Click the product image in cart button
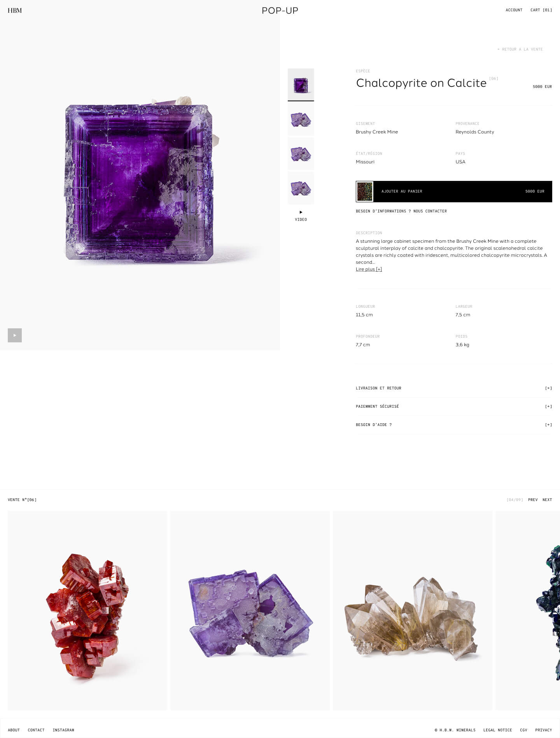This screenshot has width=560, height=738. [365, 191]
